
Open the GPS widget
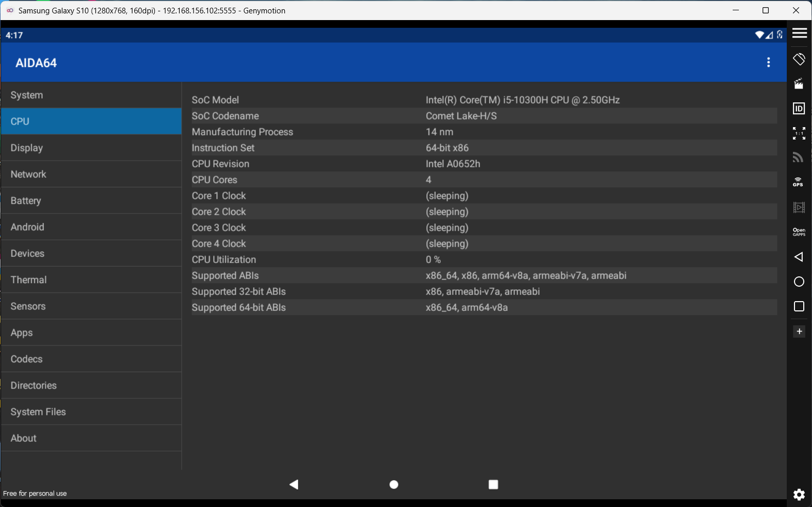coord(799,182)
